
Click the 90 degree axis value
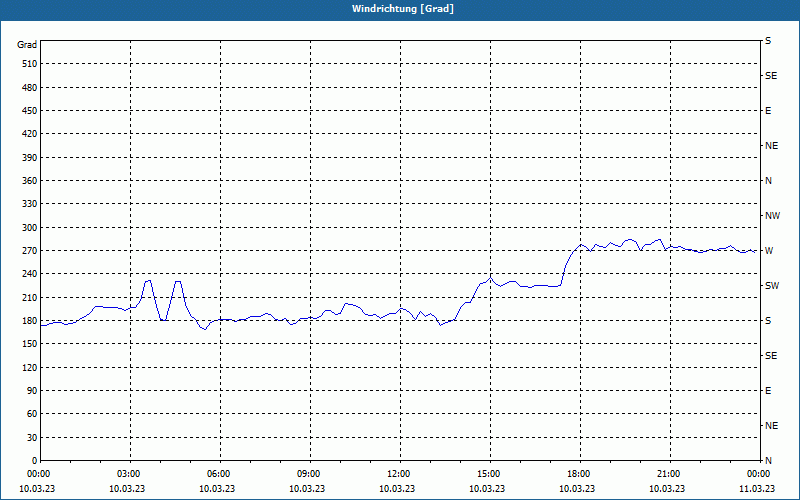tap(32, 390)
